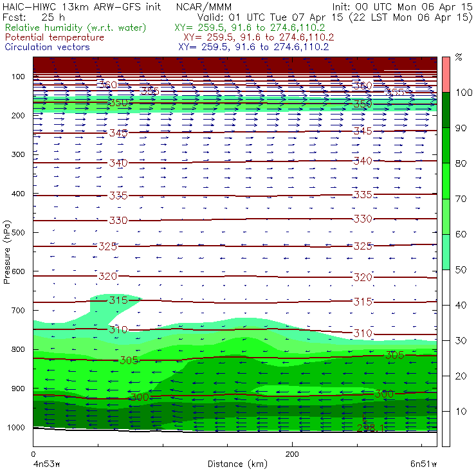
Task: Click the '0' distance axis tick label
Action: point(33,454)
